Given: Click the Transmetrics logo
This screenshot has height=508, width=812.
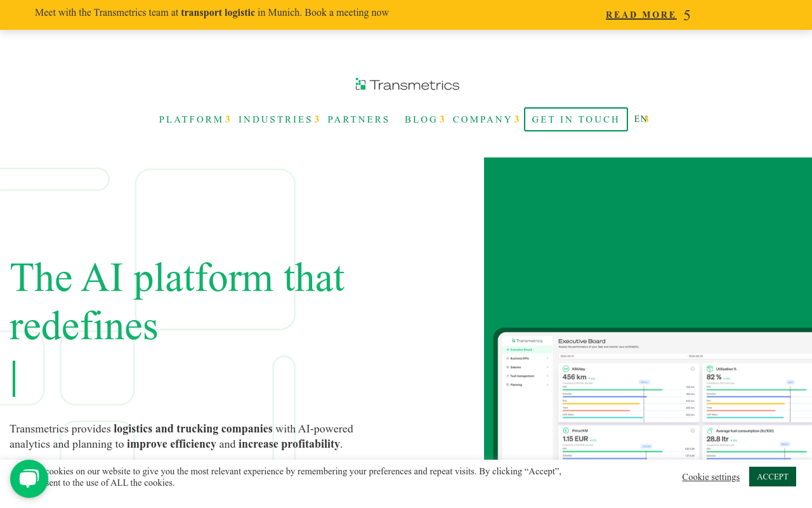Looking at the screenshot, I should tap(407, 84).
